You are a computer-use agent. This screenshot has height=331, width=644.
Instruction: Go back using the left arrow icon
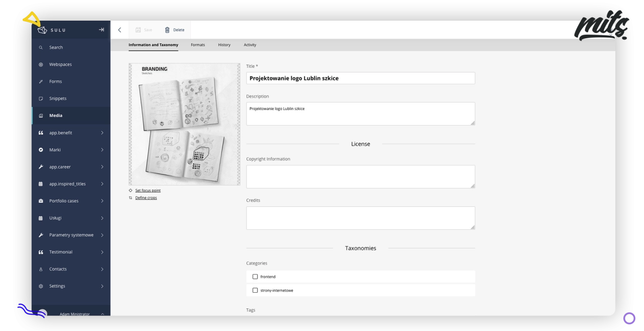point(120,30)
